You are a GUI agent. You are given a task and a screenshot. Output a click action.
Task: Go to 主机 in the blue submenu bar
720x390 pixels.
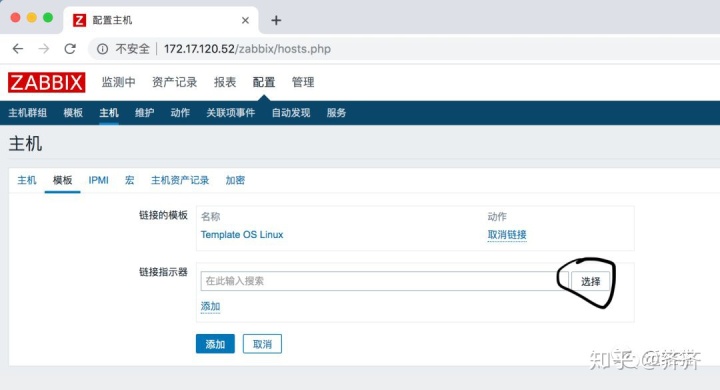pyautogui.click(x=109, y=113)
